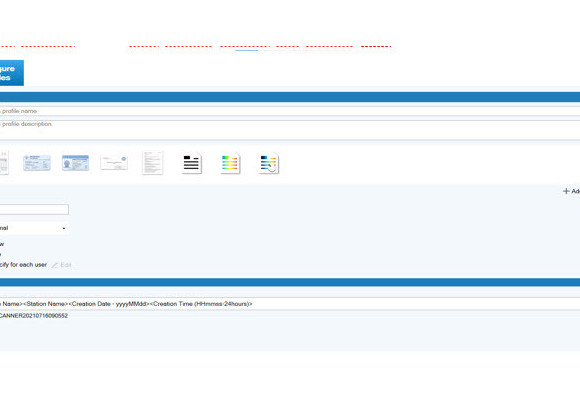Click the file naming pattern field
Screen dimensions: 580x400
pos(290,304)
